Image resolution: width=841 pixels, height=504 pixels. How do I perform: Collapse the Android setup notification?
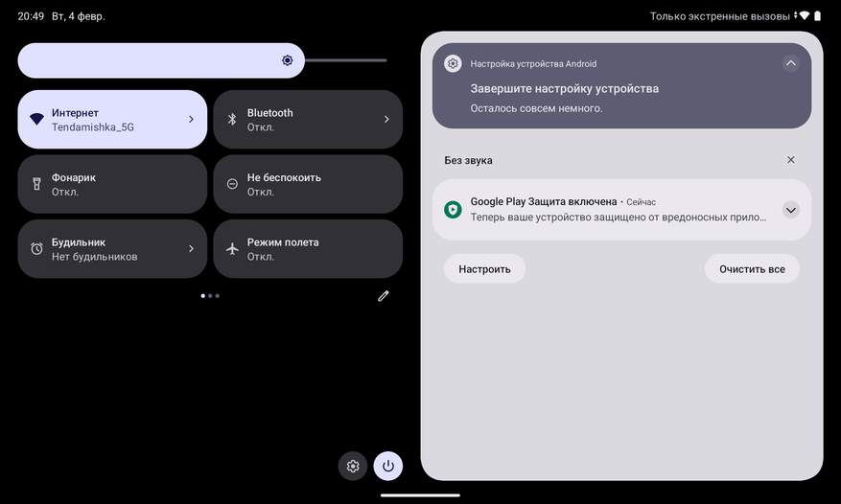coord(790,63)
